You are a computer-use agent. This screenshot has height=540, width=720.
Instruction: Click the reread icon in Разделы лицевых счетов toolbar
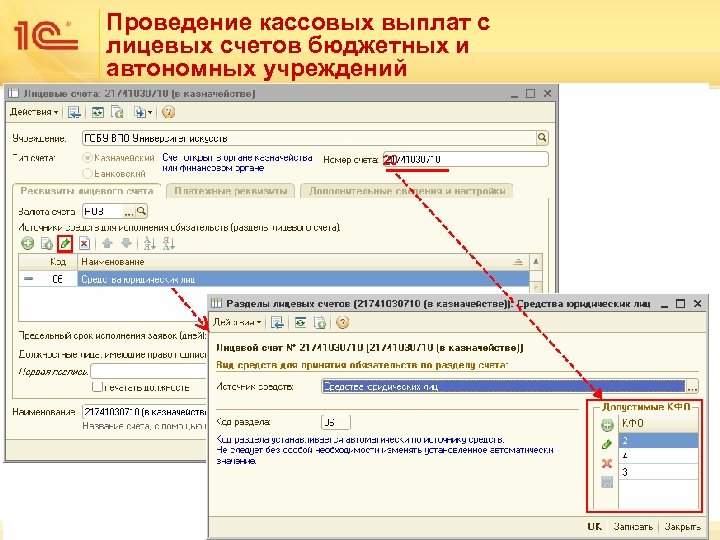click(300, 322)
